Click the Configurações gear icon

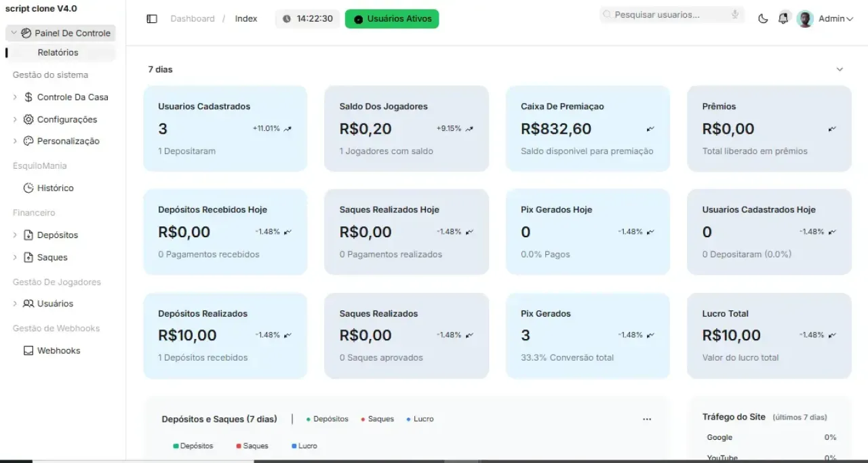[x=27, y=119]
